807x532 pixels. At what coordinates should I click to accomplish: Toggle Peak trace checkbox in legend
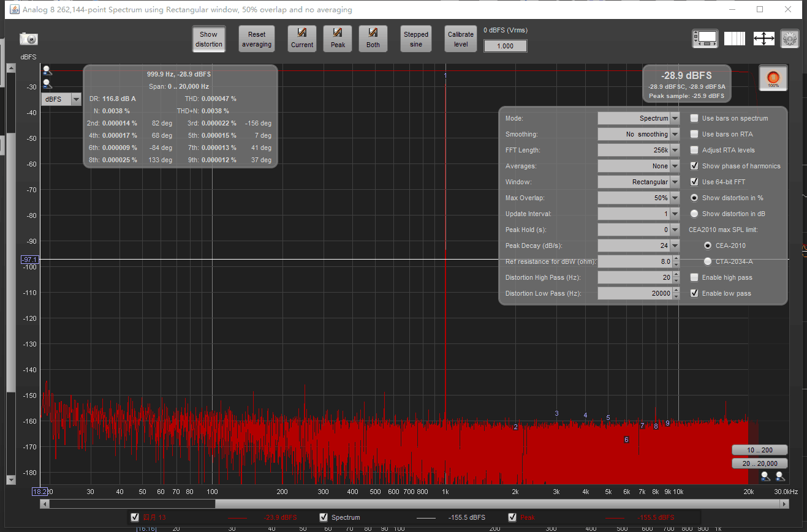pyautogui.click(x=512, y=517)
